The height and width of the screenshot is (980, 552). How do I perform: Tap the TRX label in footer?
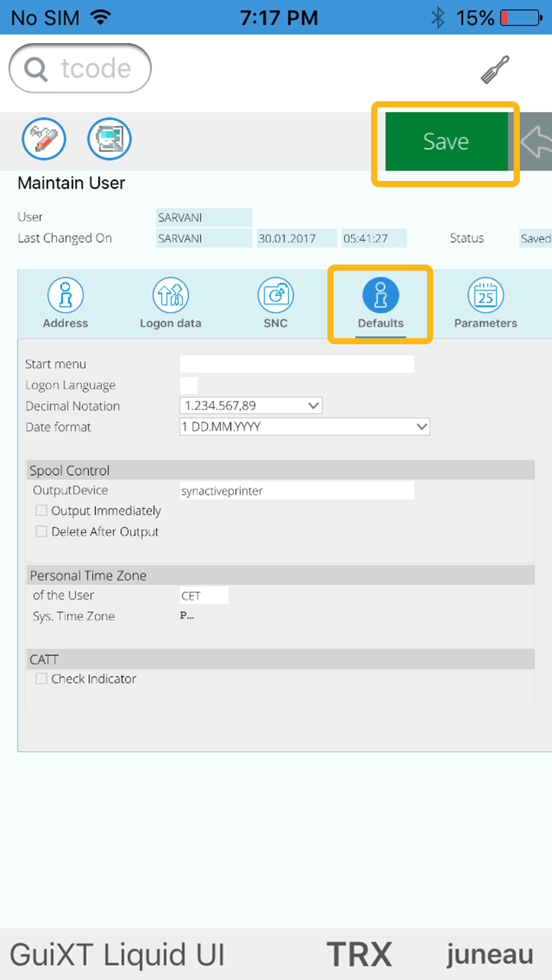359,955
